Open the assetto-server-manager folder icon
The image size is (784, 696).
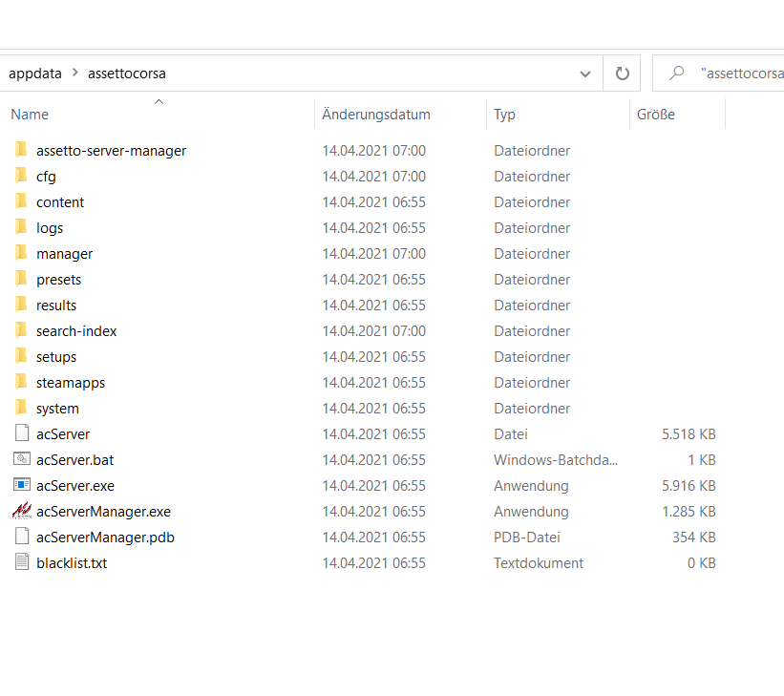coord(21,150)
